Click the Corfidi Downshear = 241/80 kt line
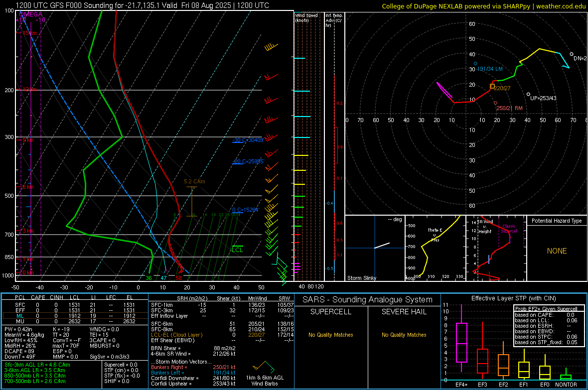The width and height of the screenshot is (588, 390). [x=193, y=378]
